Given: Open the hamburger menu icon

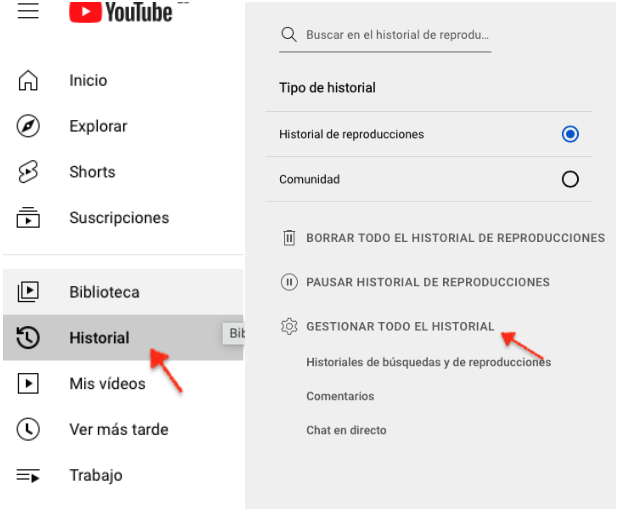Looking at the screenshot, I should pyautogui.click(x=28, y=10).
